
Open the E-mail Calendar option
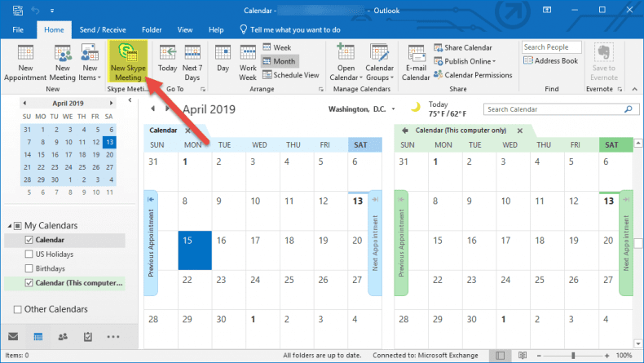(415, 61)
